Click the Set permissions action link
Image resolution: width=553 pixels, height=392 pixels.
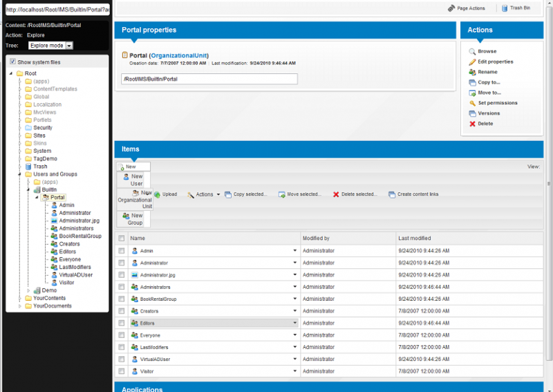point(498,103)
